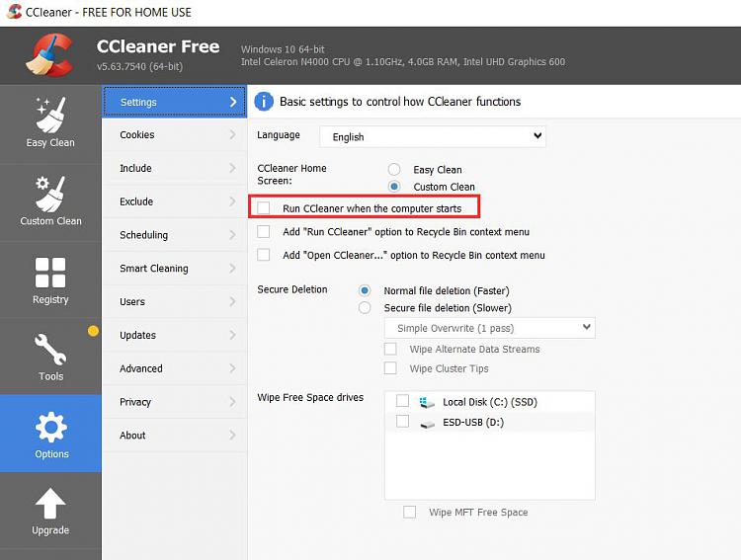Click the chevron next to Include
This screenshot has height=560, width=741.
point(232,168)
